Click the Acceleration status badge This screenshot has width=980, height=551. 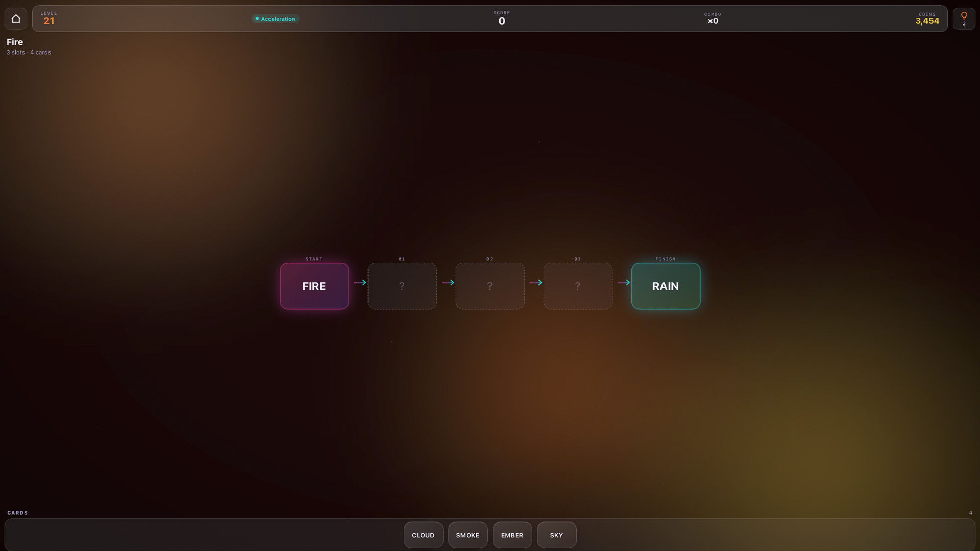pyautogui.click(x=275, y=19)
